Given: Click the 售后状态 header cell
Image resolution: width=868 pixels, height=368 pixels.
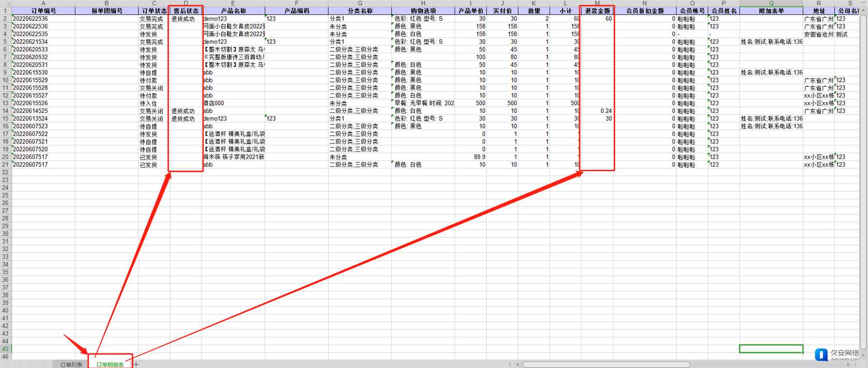Looking at the screenshot, I should point(186,11).
